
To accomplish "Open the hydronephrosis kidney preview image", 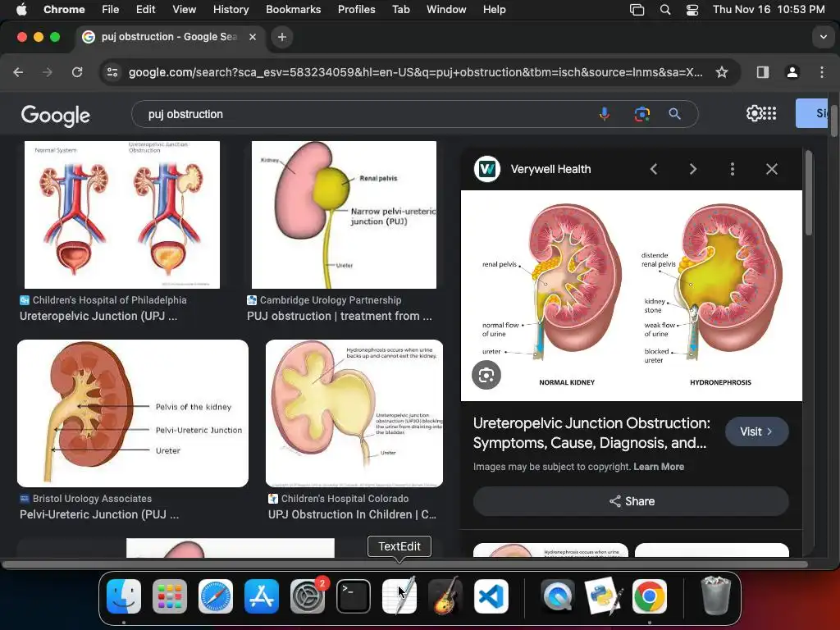I will (632, 295).
